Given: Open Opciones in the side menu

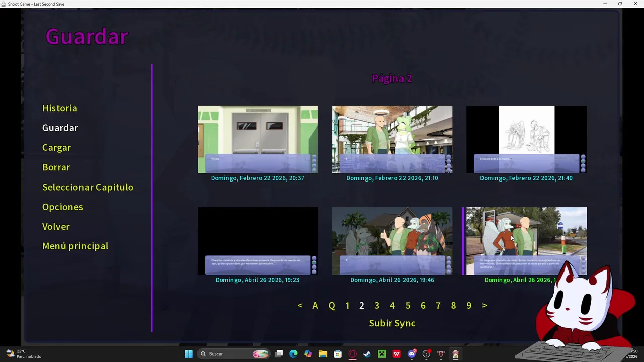Looking at the screenshot, I should coord(62,207).
